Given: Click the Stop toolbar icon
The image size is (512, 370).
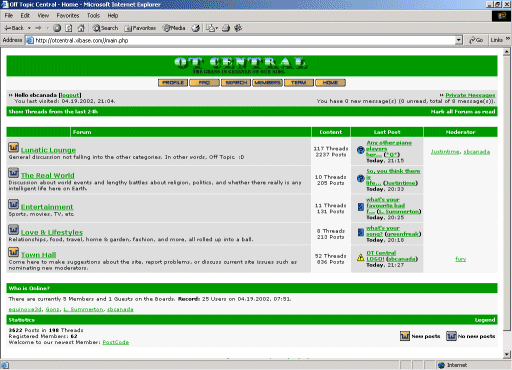Looking at the screenshot, I should click(x=57, y=28).
